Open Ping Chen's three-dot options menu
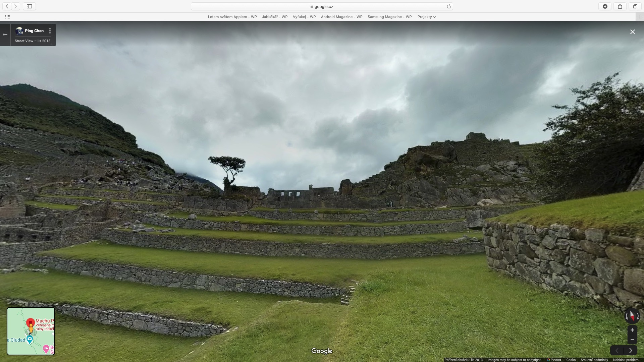The width and height of the screenshot is (644, 362). [50, 31]
